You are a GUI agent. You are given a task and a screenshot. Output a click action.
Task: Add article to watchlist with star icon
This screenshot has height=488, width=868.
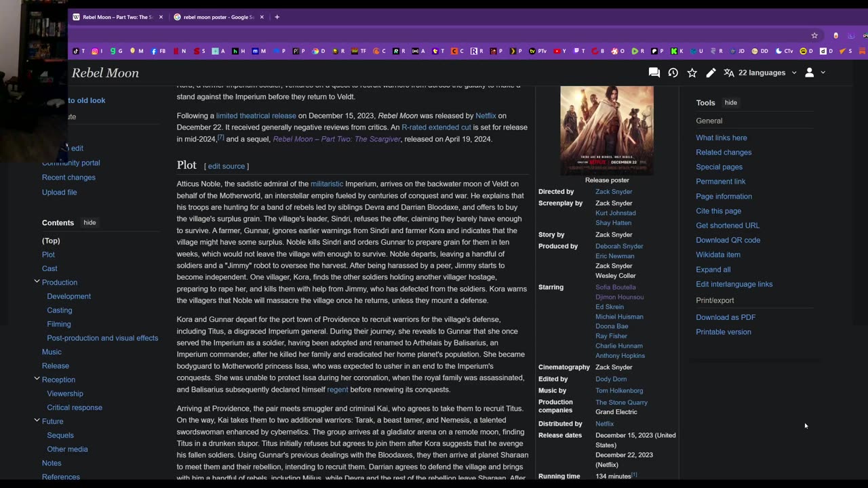coord(692,73)
